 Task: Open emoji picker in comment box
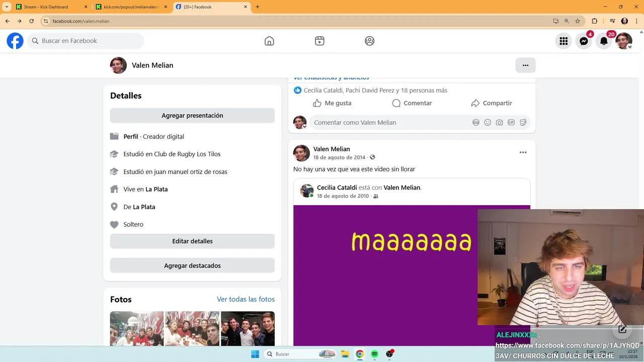point(488,122)
